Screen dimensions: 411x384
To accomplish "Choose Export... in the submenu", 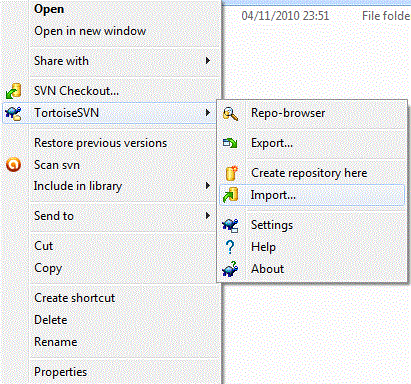I will tap(272, 143).
